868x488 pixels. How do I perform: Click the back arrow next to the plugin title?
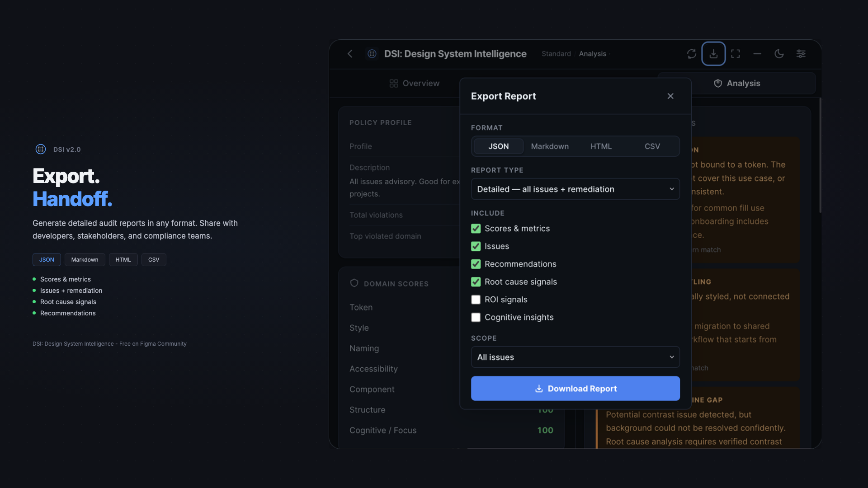click(x=350, y=53)
